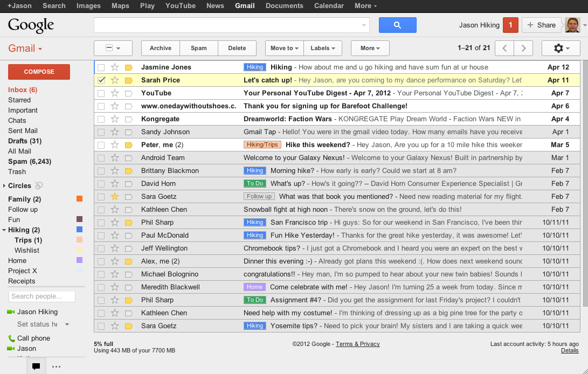
Task: Click the blue Hiking label color swatch
Action: coord(80,230)
